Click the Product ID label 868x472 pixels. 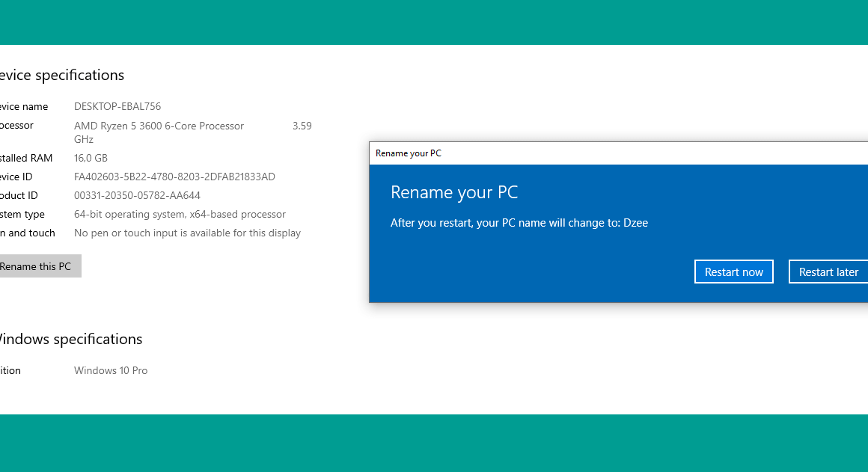(x=19, y=195)
